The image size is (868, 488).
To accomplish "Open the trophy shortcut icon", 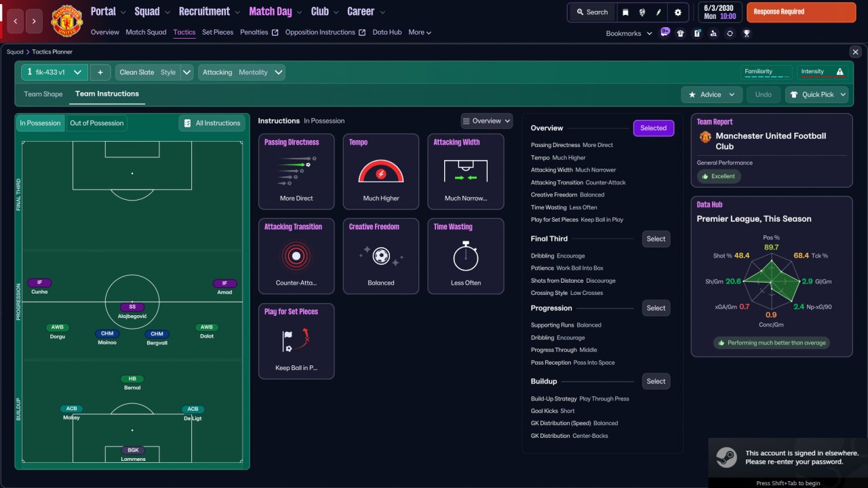I will pos(747,33).
